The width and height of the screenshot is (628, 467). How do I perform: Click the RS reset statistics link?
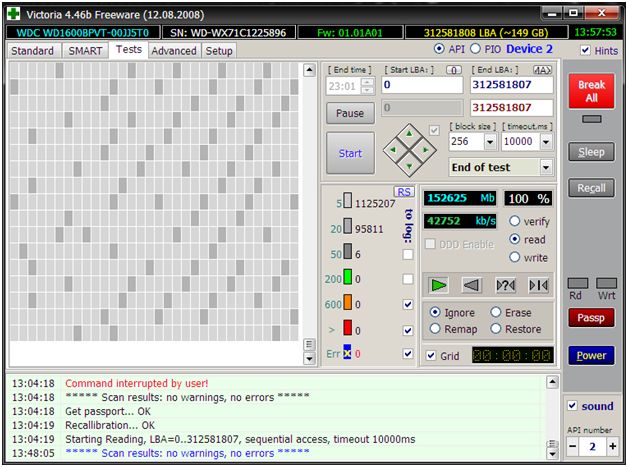[x=404, y=192]
